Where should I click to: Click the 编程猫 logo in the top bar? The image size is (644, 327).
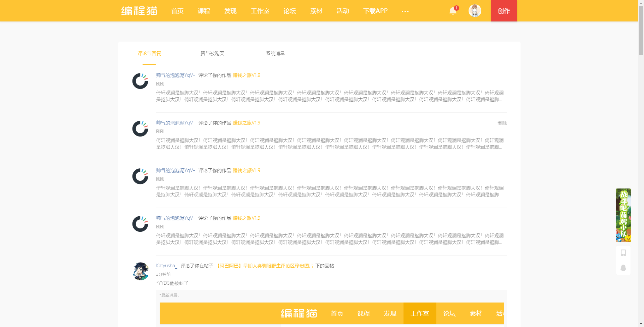click(x=139, y=11)
